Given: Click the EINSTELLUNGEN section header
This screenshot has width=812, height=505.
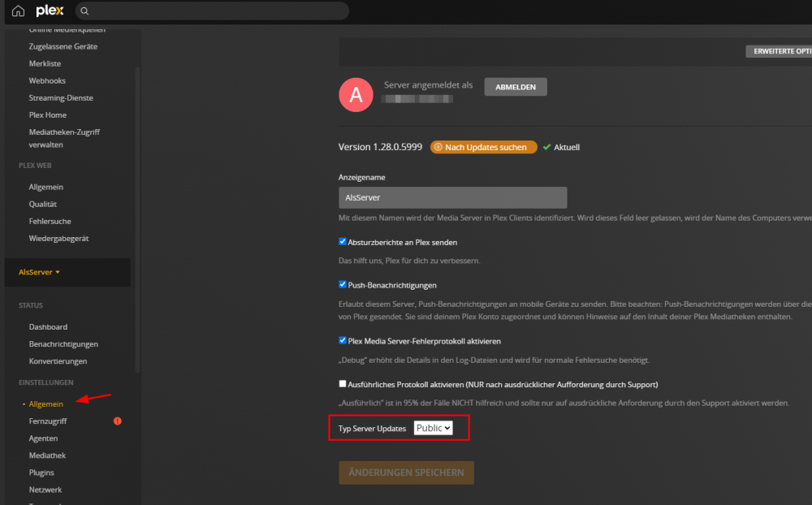Looking at the screenshot, I should click(x=46, y=382).
